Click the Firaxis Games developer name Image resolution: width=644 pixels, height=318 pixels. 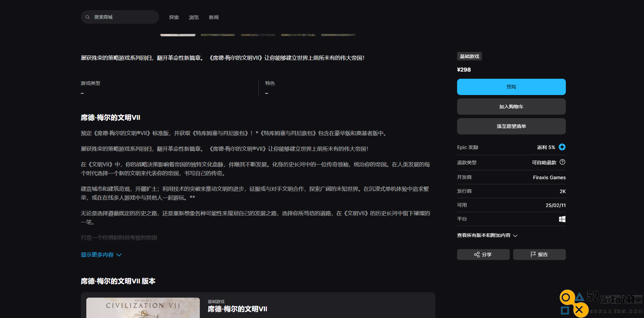click(549, 177)
